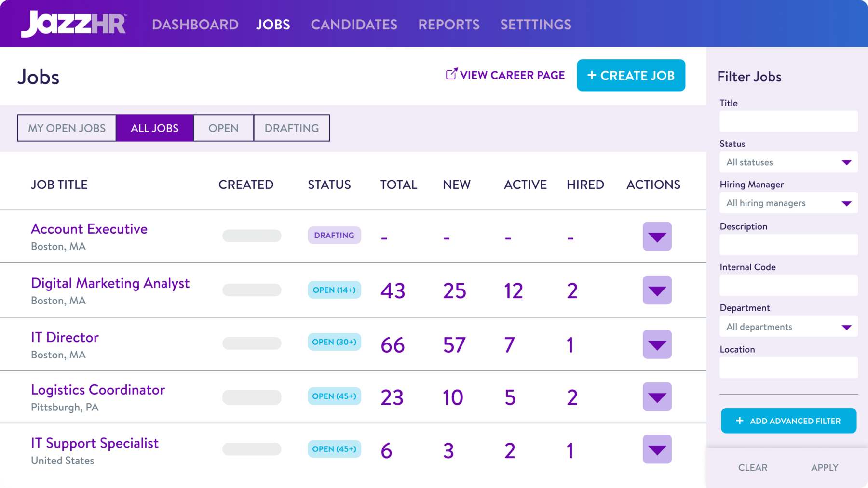
Task: Navigate to CANDIDATES in the top menu
Action: point(354,24)
